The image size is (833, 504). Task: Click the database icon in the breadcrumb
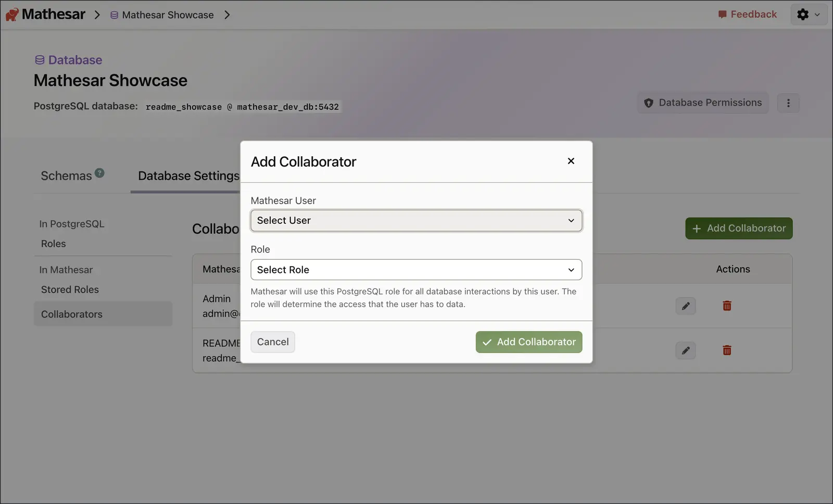tap(114, 15)
